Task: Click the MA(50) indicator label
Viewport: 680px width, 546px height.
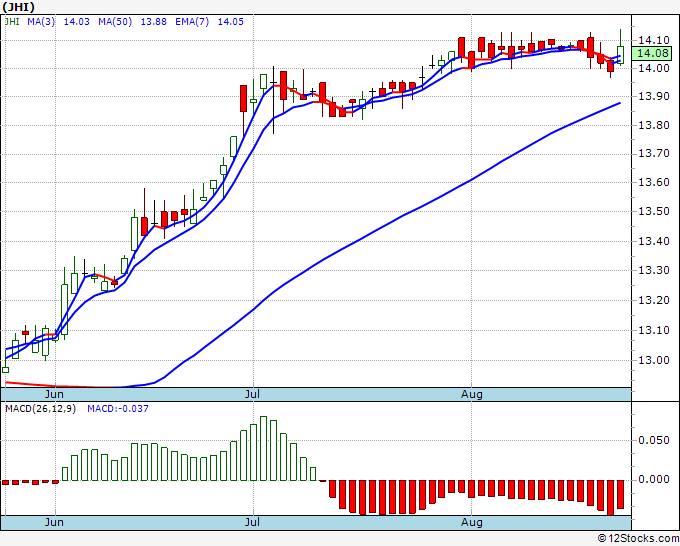Action: pyautogui.click(x=115, y=21)
